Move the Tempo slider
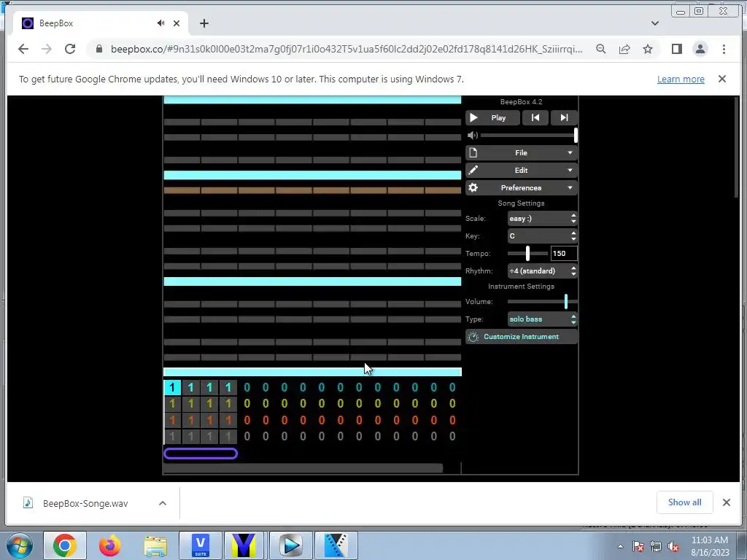The image size is (747, 560). click(527, 253)
